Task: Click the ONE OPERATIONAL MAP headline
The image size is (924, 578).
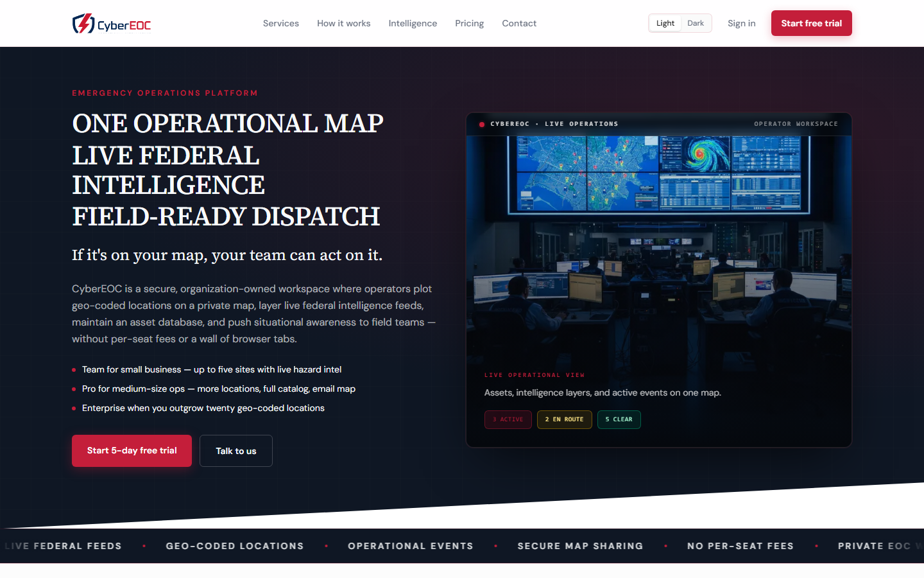Action: click(x=228, y=123)
